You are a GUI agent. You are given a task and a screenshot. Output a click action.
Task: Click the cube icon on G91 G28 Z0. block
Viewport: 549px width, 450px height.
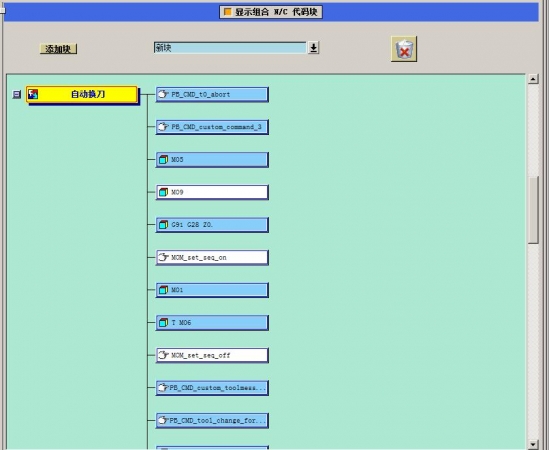click(164, 224)
